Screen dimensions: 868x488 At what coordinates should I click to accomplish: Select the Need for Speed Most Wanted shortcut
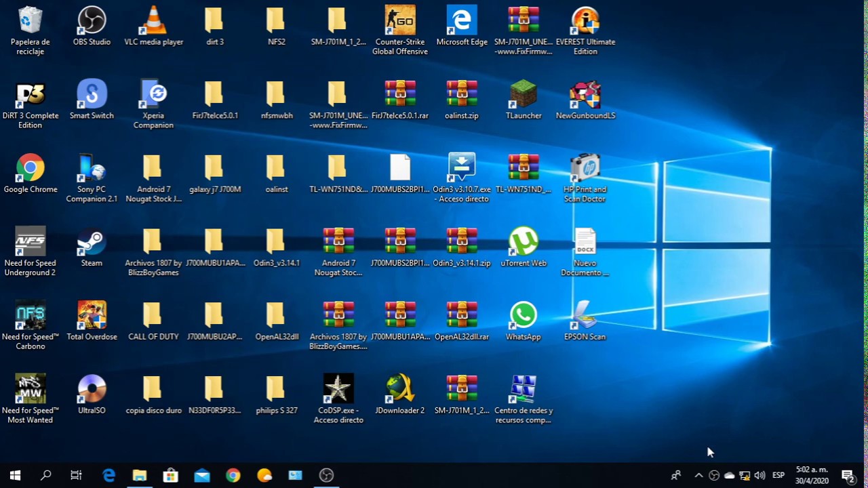(31, 400)
